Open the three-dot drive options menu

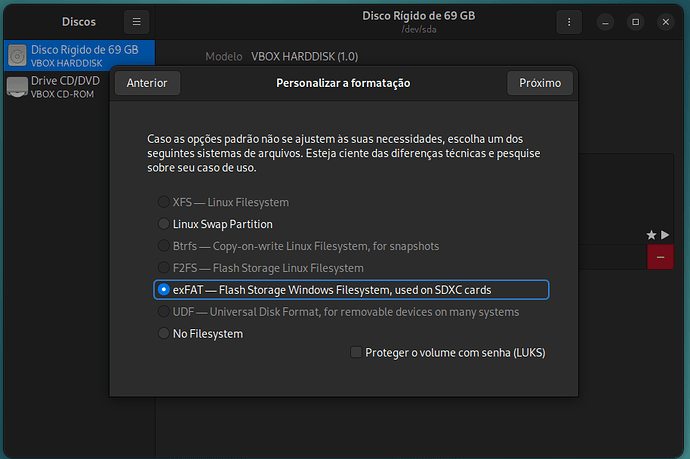pos(568,21)
